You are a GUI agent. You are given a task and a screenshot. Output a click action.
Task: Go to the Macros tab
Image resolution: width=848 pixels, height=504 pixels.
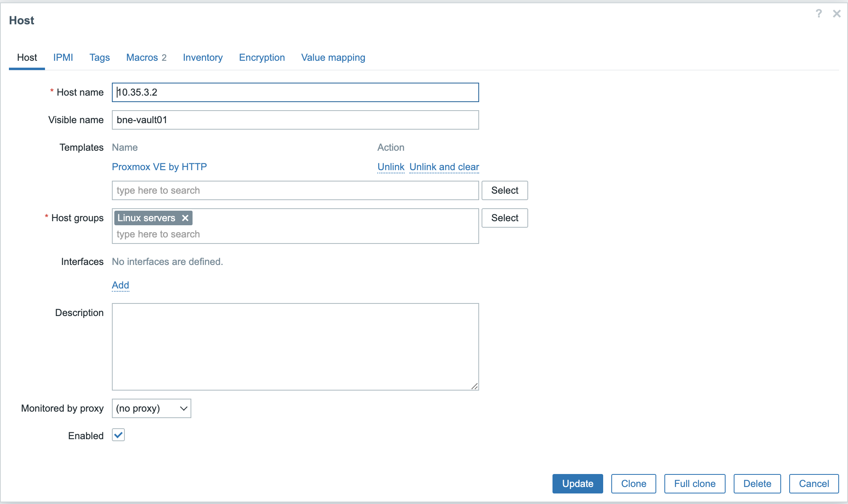point(146,58)
